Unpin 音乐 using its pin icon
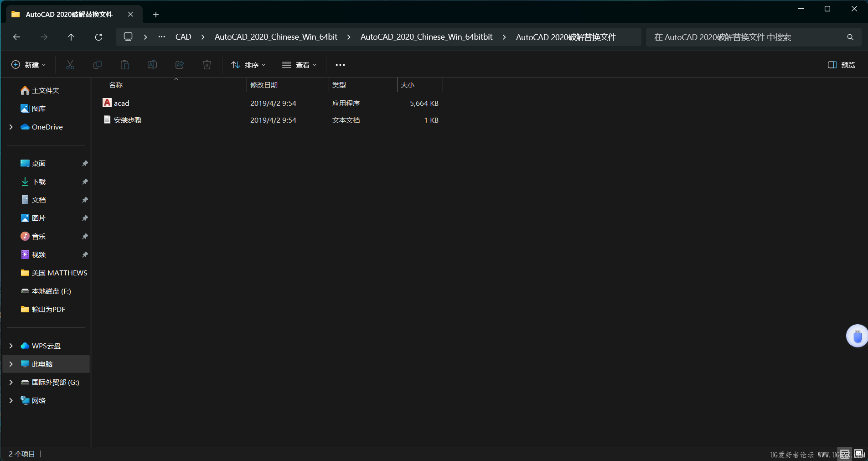This screenshot has height=461, width=868. [x=85, y=236]
